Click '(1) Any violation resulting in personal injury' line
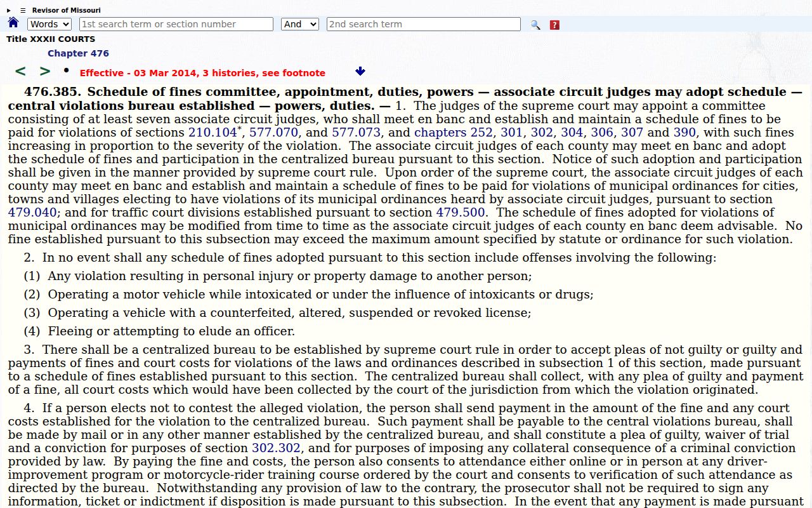 click(278, 276)
